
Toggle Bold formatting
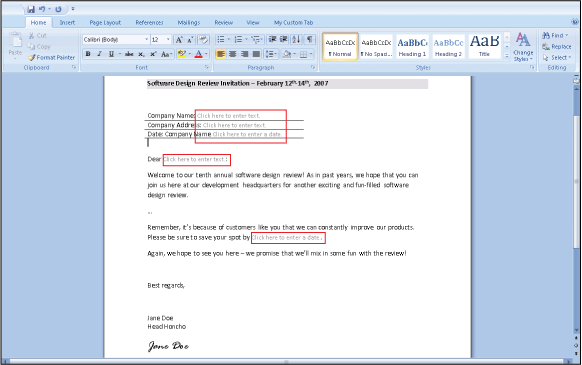pyautogui.click(x=88, y=54)
